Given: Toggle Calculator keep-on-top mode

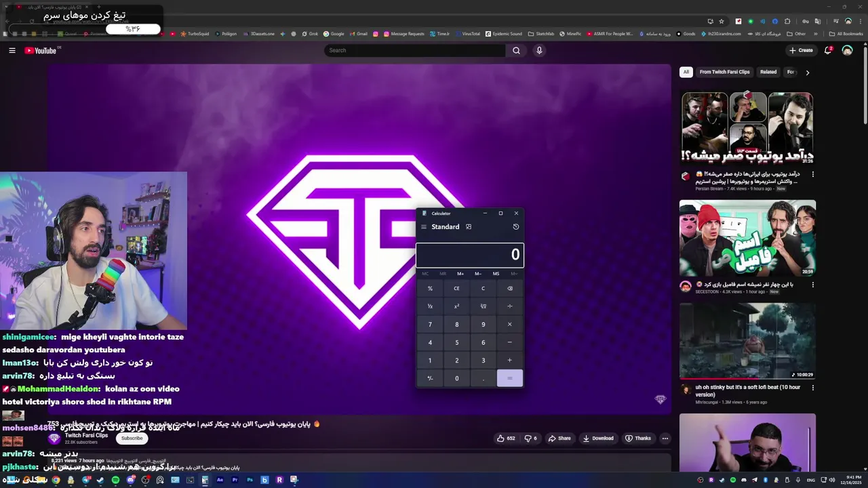Looking at the screenshot, I should 469,227.
